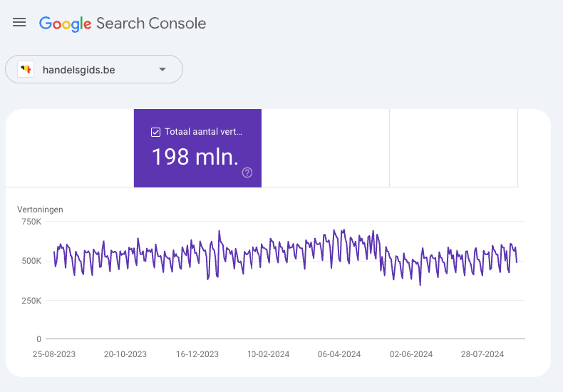Open help icon on impressions card

point(247,172)
